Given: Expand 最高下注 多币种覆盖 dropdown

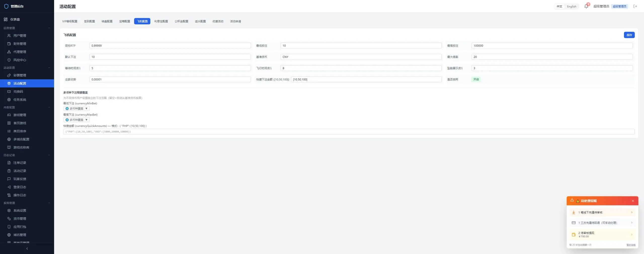Looking at the screenshot, I should coord(76,120).
